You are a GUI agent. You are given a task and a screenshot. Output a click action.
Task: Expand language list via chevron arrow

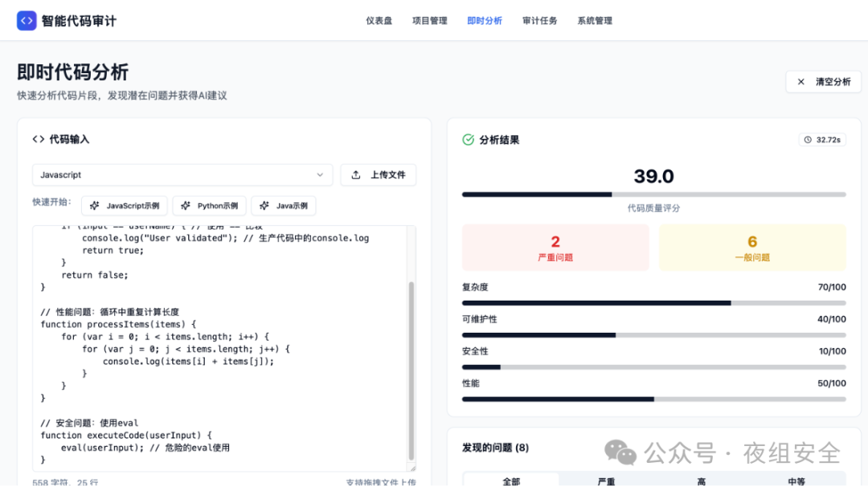coord(320,175)
